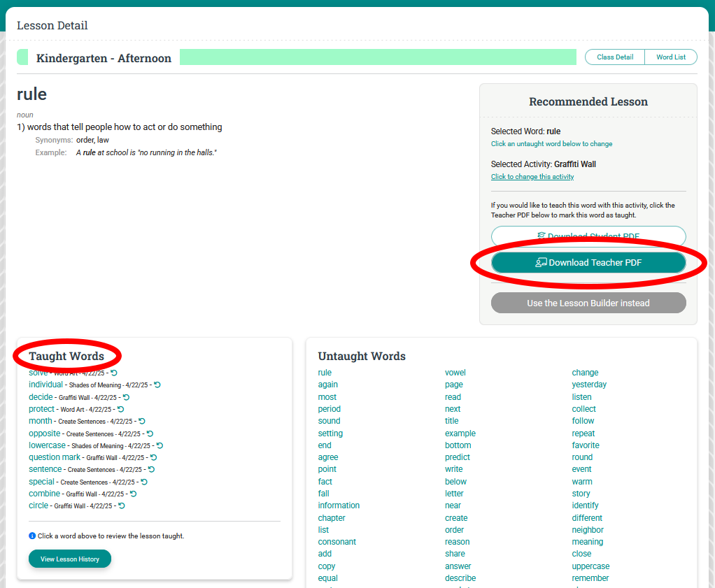
Task: Choose 'Use the Lesson Builder instead'
Action: 588,303
